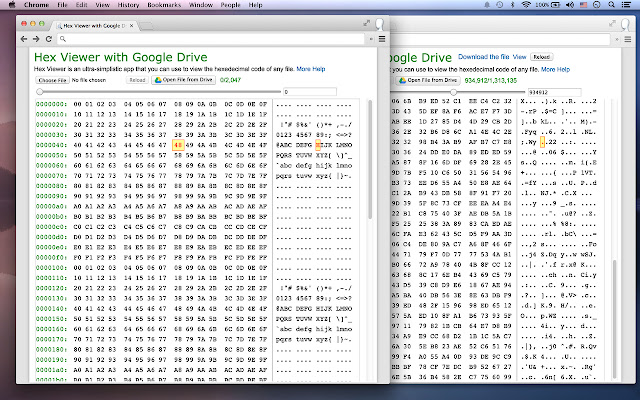Screen dimensions: 640x400
Task: Click profile avatar icon in front window
Action: pyautogui.click(x=380, y=24)
